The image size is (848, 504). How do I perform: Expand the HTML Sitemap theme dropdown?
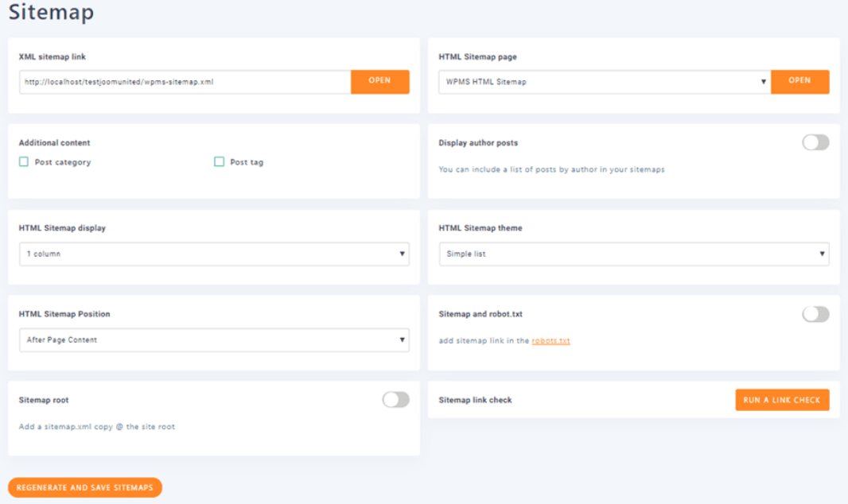click(633, 254)
